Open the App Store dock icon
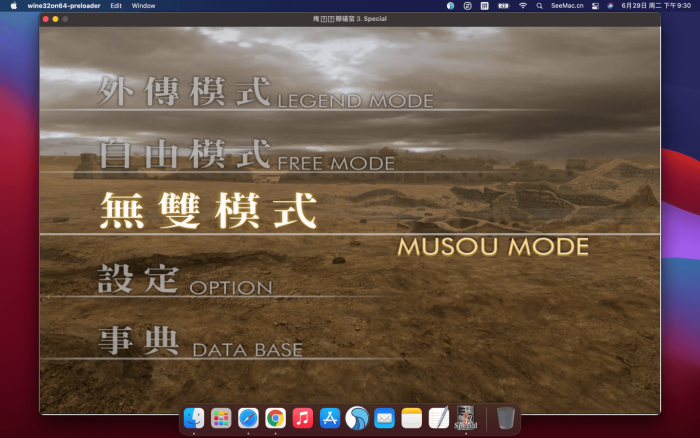 click(x=330, y=418)
